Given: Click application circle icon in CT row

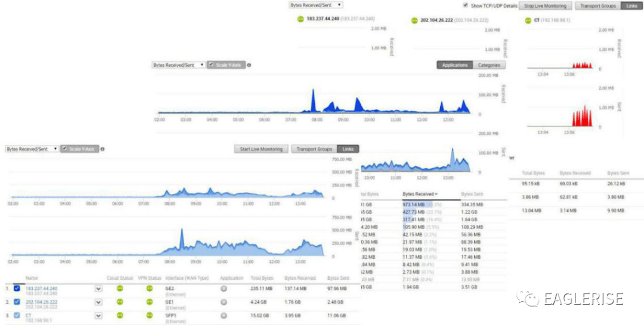Looking at the screenshot, I should (x=224, y=315).
